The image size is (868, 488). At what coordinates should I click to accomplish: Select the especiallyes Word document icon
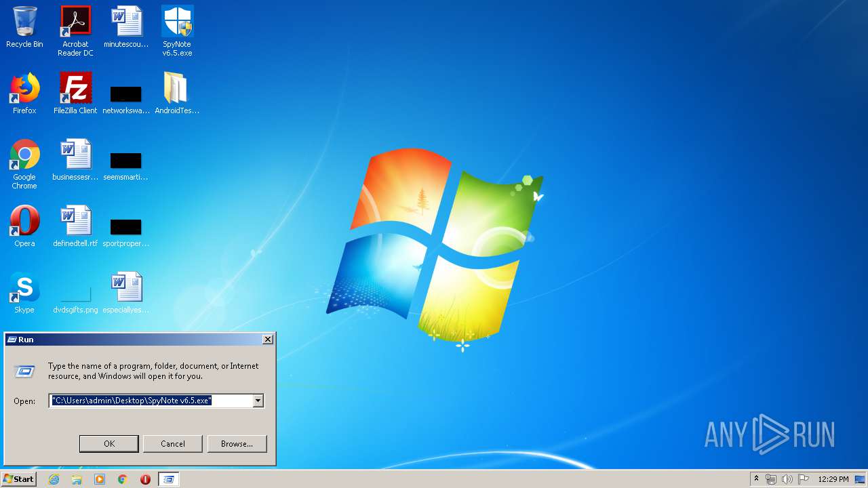coord(126,293)
